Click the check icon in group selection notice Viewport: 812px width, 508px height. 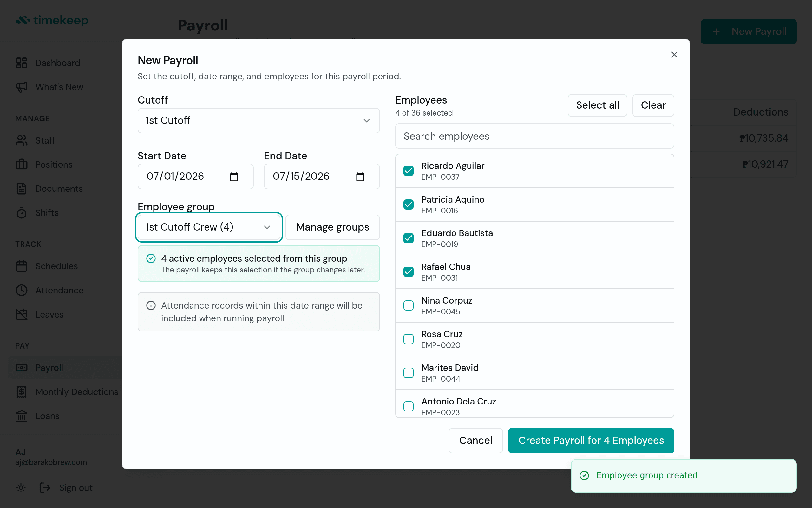point(151,258)
